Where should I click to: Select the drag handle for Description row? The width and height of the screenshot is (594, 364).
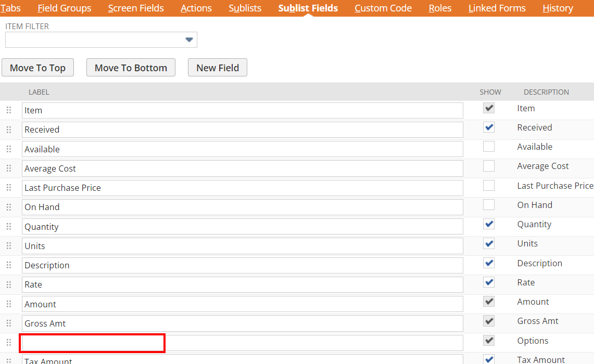click(9, 265)
